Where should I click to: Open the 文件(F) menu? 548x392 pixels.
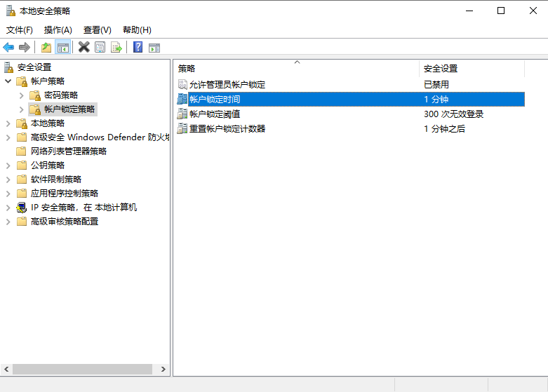[x=20, y=29]
